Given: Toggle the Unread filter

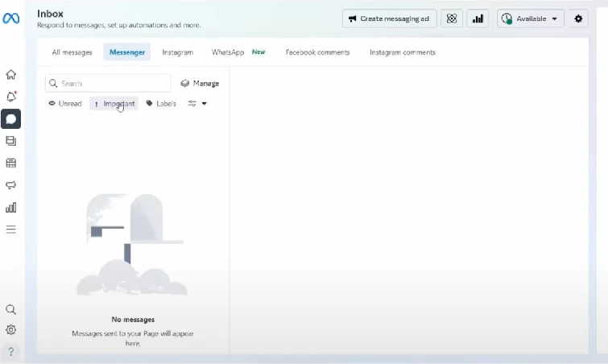Looking at the screenshot, I should [x=65, y=104].
